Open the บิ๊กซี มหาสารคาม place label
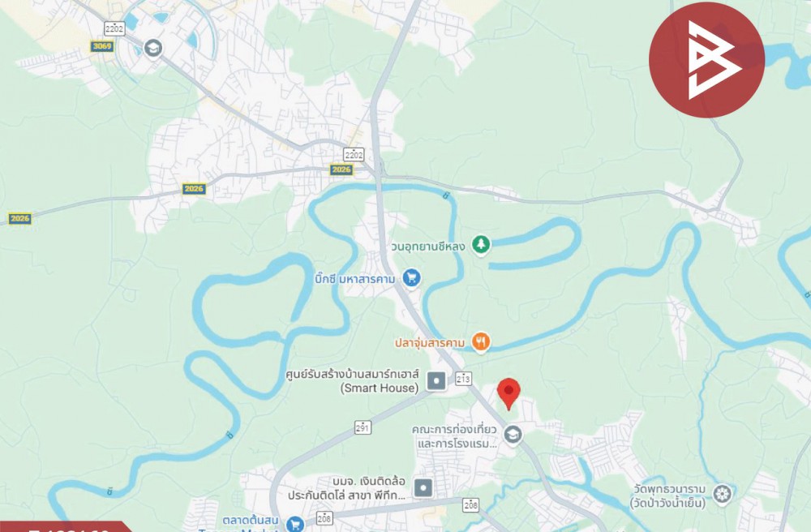The width and height of the screenshot is (811, 532). 355,279
